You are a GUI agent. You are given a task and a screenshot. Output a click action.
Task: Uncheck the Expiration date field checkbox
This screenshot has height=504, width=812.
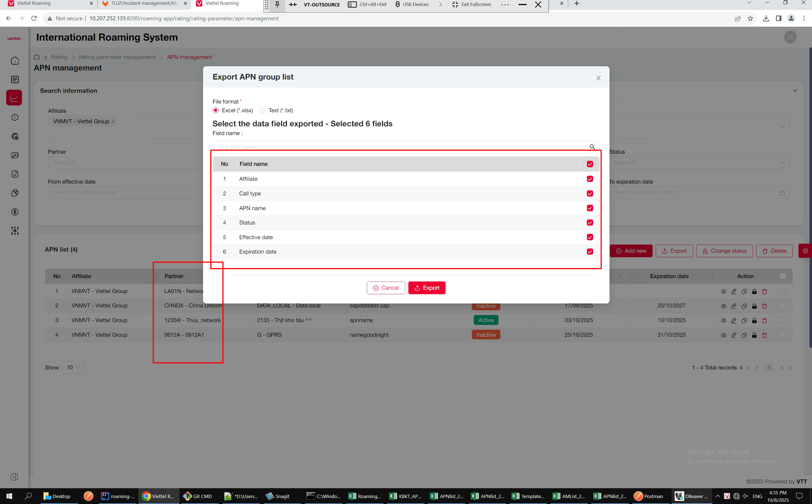click(x=590, y=252)
